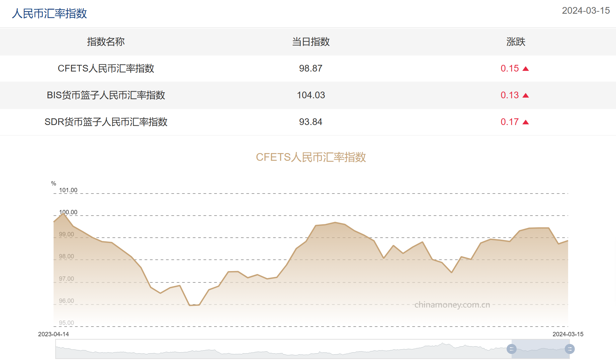Click the 当日指数 column header

click(311, 42)
